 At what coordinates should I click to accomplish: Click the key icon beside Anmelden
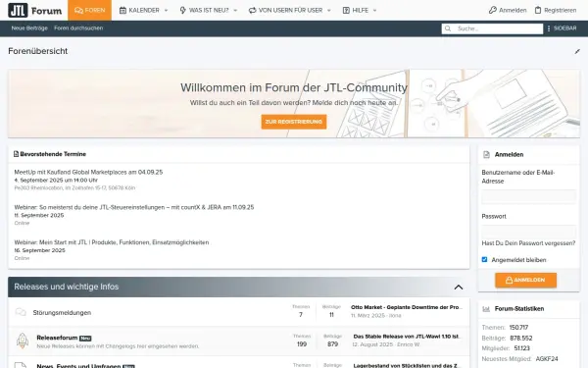492,10
